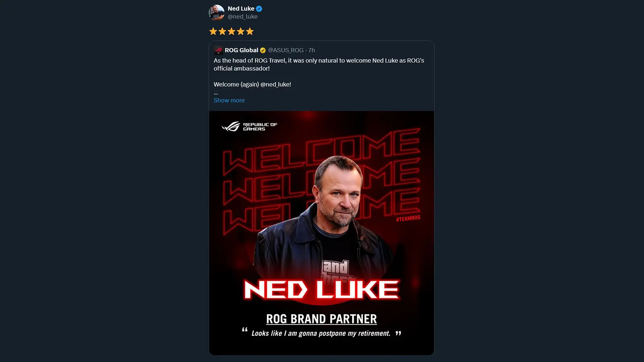The width and height of the screenshot is (644, 362).
Task: Click the ROG BRAND PARTNER heading
Action: [x=322, y=319]
